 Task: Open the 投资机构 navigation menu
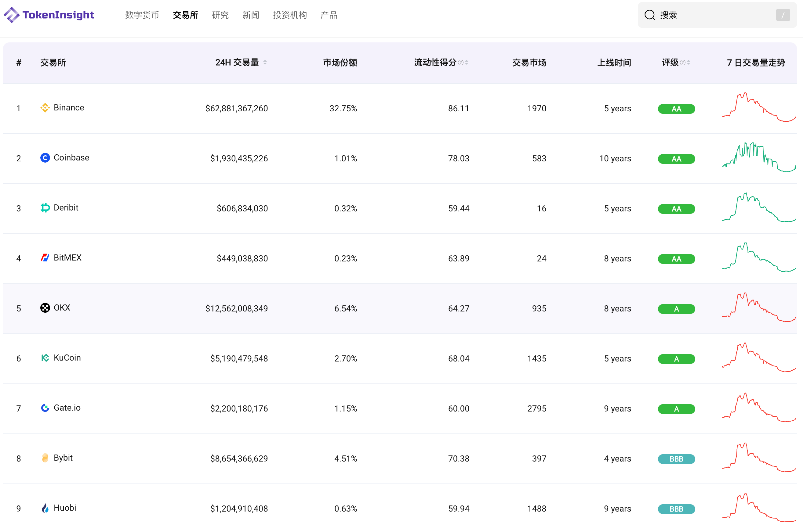pyautogui.click(x=290, y=15)
